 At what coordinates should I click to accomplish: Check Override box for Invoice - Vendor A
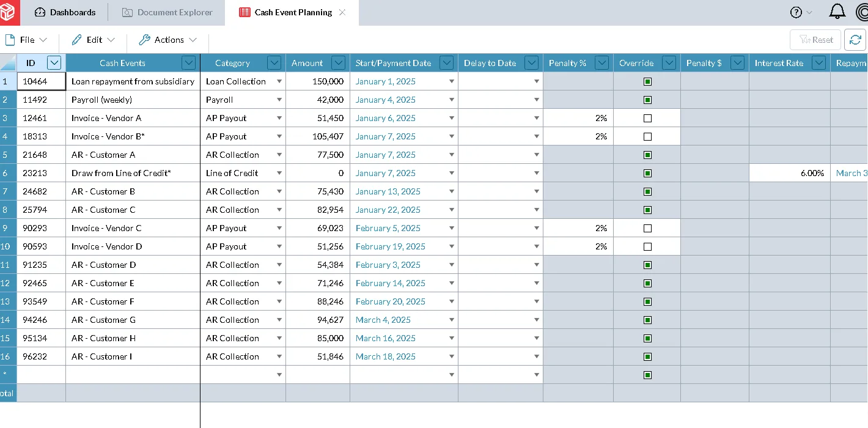coord(647,118)
